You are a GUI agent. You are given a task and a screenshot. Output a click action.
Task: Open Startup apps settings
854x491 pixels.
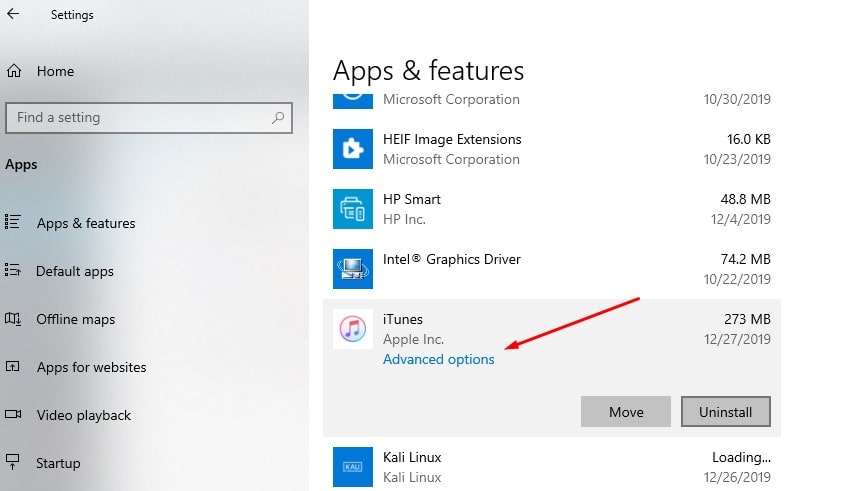tap(58, 463)
